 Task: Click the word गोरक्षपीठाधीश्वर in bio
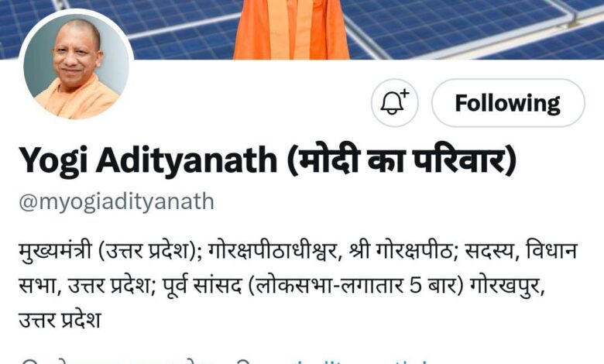[x=273, y=250]
